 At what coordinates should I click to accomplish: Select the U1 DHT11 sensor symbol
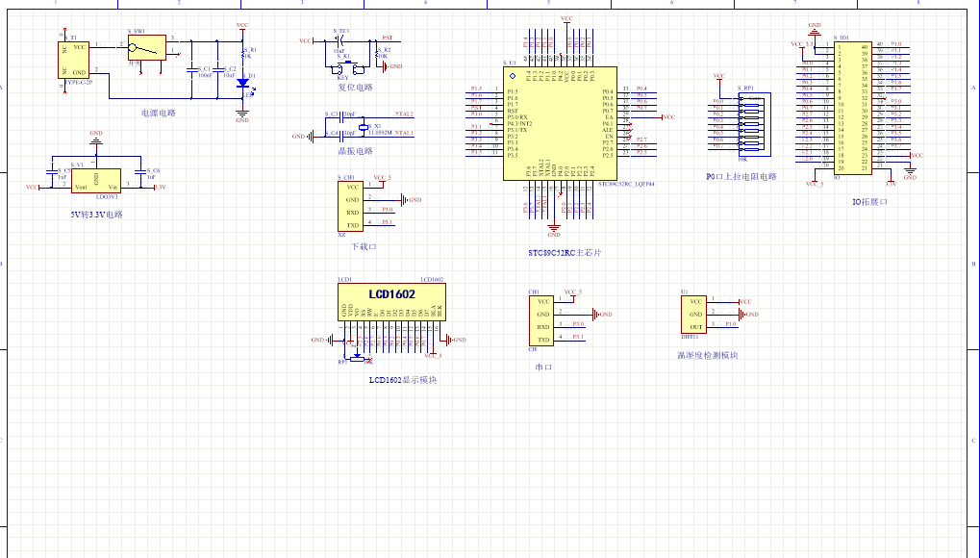point(693,315)
